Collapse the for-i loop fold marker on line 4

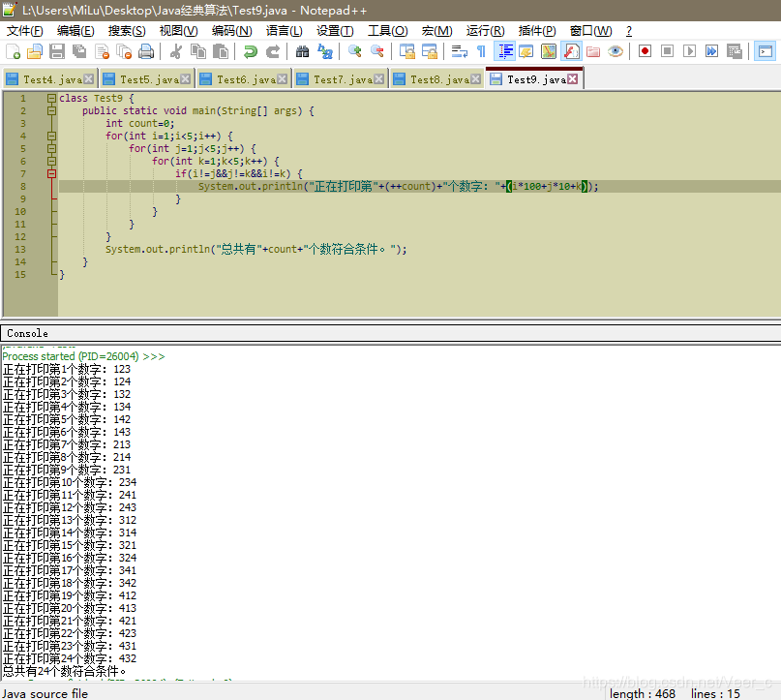coord(51,136)
